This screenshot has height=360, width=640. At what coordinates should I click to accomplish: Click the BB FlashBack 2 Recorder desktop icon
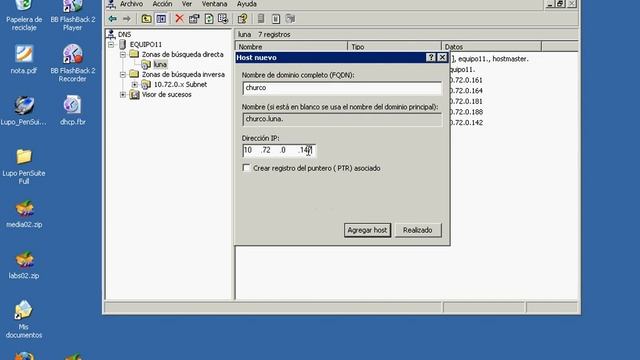coord(72,54)
